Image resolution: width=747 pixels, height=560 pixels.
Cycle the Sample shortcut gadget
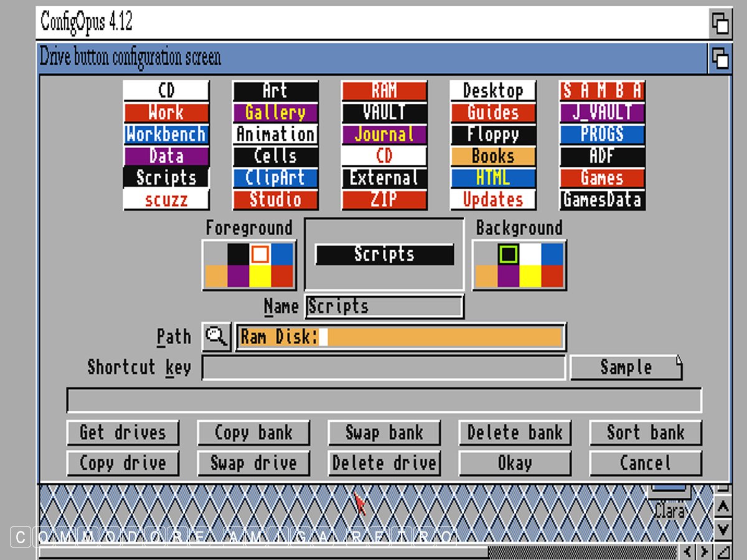click(x=626, y=367)
